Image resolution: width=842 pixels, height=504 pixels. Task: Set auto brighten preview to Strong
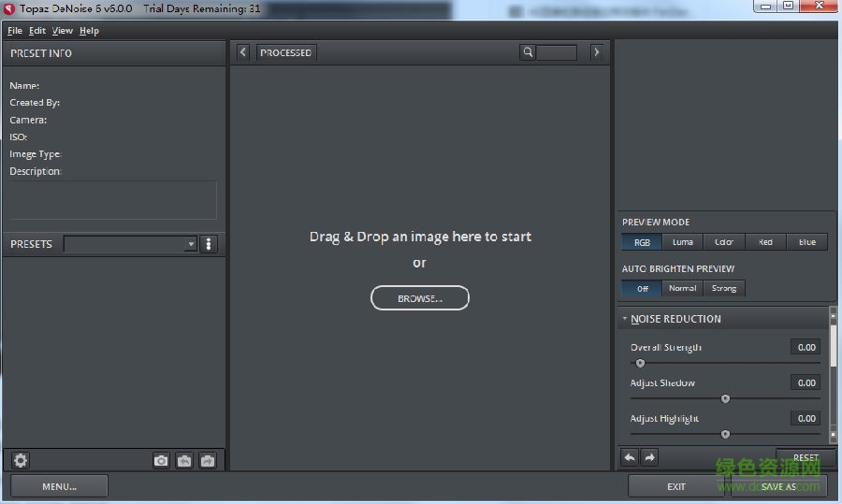(724, 288)
